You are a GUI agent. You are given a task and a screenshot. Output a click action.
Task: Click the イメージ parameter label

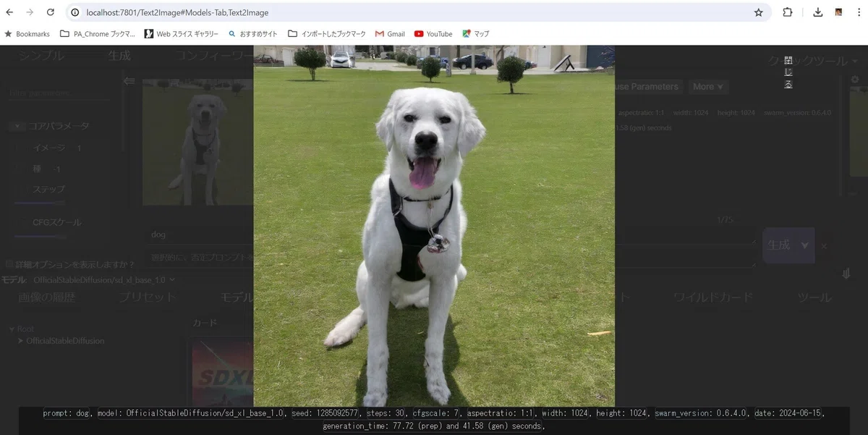click(48, 148)
